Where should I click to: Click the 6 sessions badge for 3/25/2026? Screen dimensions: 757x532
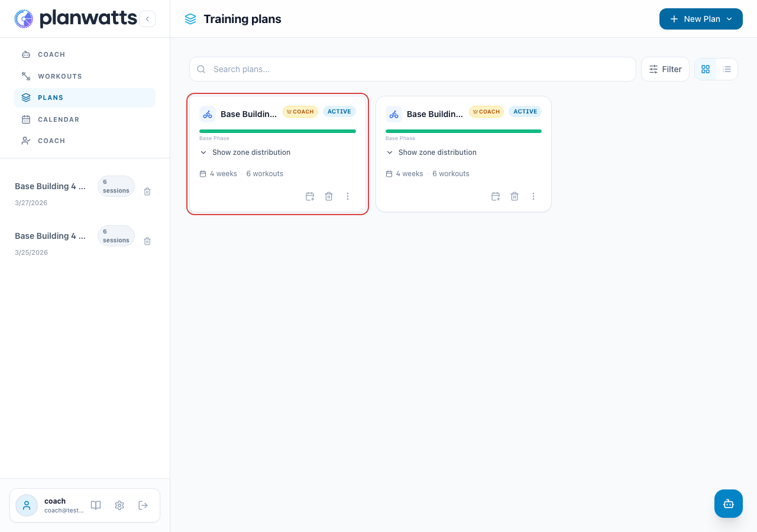coord(116,236)
